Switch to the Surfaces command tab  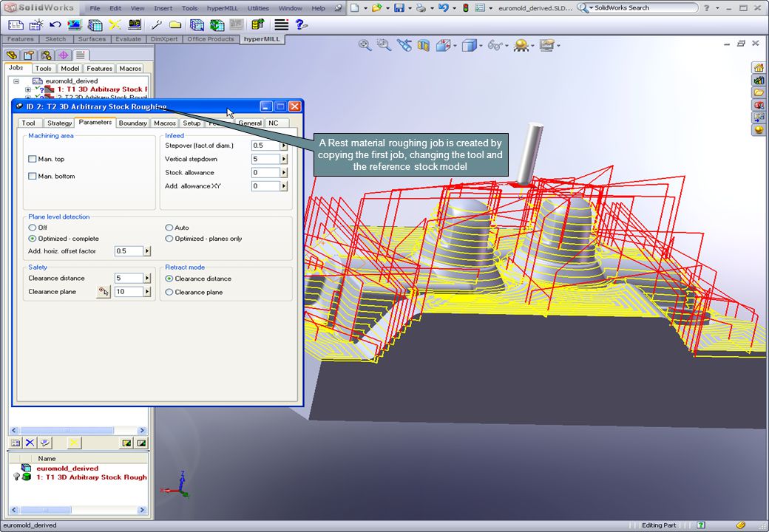coord(92,39)
